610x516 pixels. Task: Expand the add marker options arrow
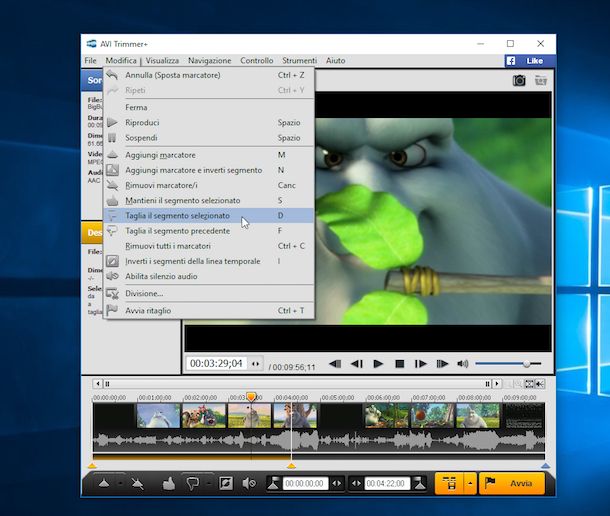click(x=120, y=484)
